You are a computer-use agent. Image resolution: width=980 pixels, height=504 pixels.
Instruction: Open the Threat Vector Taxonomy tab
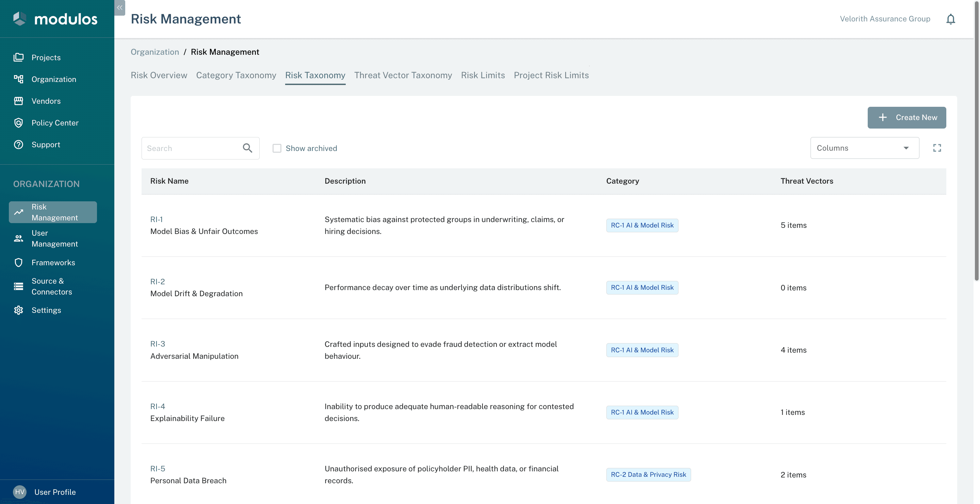point(403,75)
